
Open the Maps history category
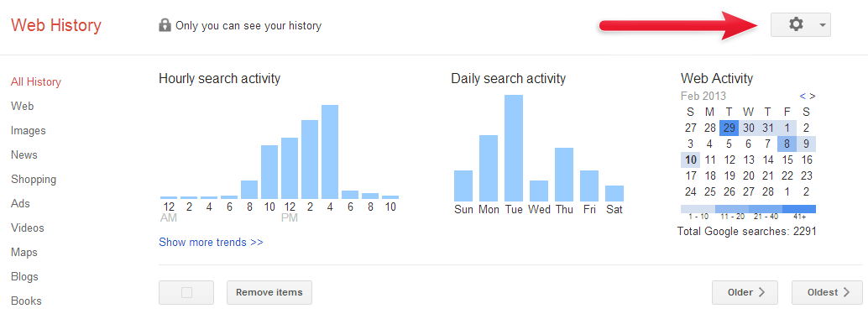point(24,252)
